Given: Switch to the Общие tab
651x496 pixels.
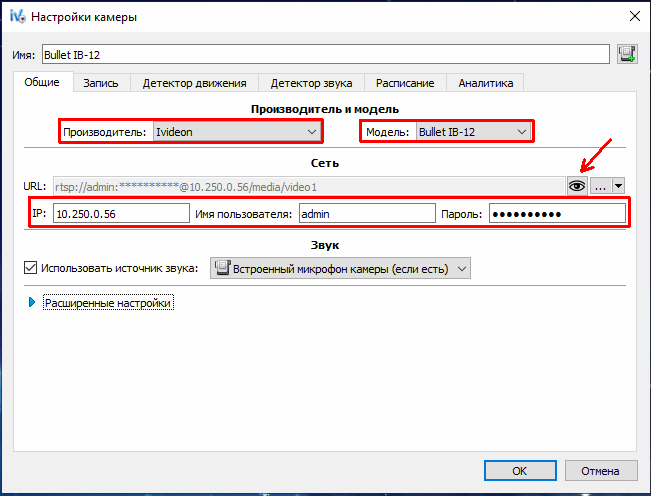Looking at the screenshot, I should point(42,82).
